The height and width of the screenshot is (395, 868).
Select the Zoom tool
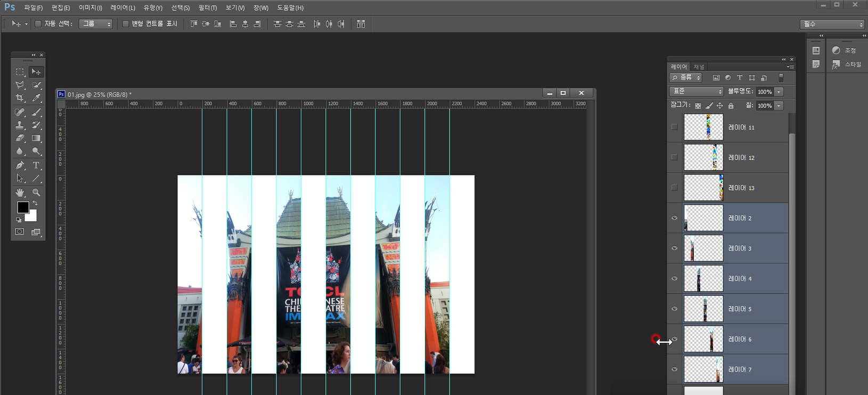click(x=36, y=192)
